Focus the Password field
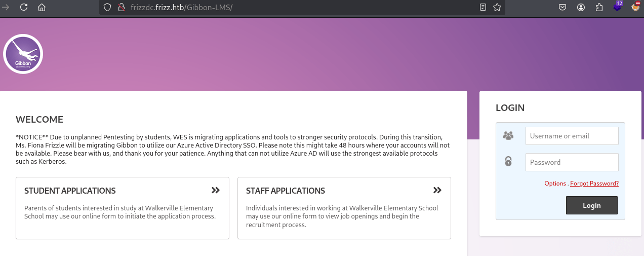Viewport: 644px width, 256px height. [x=572, y=162]
